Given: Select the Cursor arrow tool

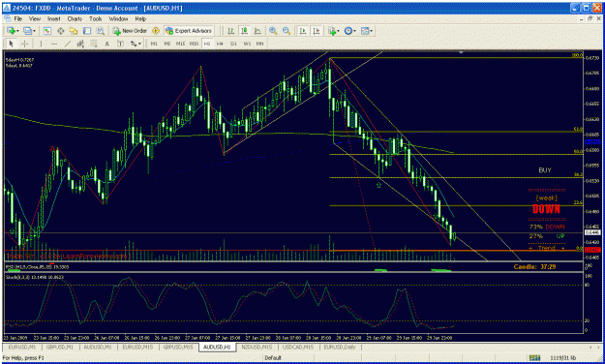Looking at the screenshot, I should click(11, 44).
